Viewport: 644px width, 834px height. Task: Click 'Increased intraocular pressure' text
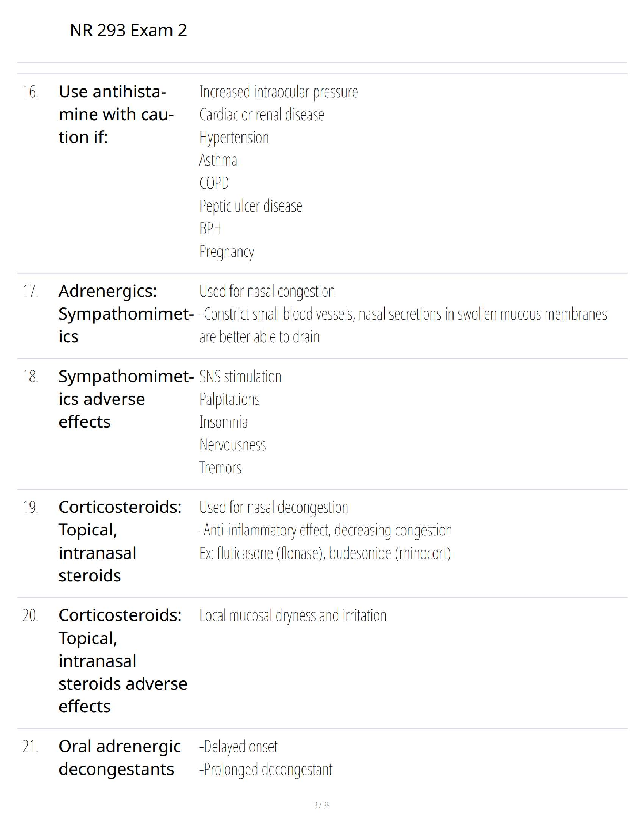(278, 92)
